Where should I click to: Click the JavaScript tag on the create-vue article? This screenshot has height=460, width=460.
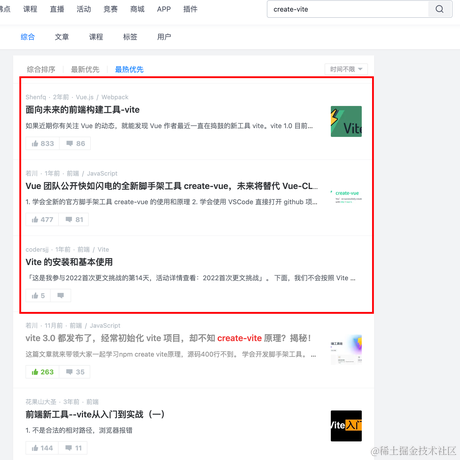coord(102,173)
